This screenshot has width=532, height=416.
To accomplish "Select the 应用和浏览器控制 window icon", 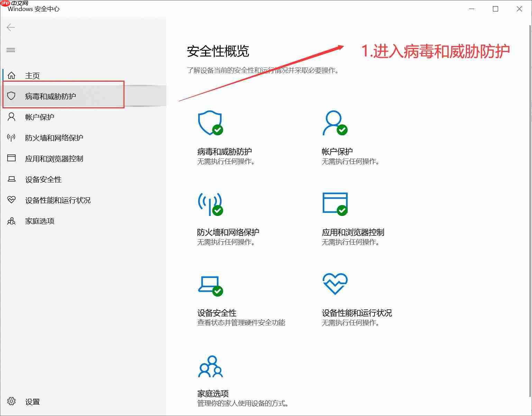I will (x=11, y=158).
